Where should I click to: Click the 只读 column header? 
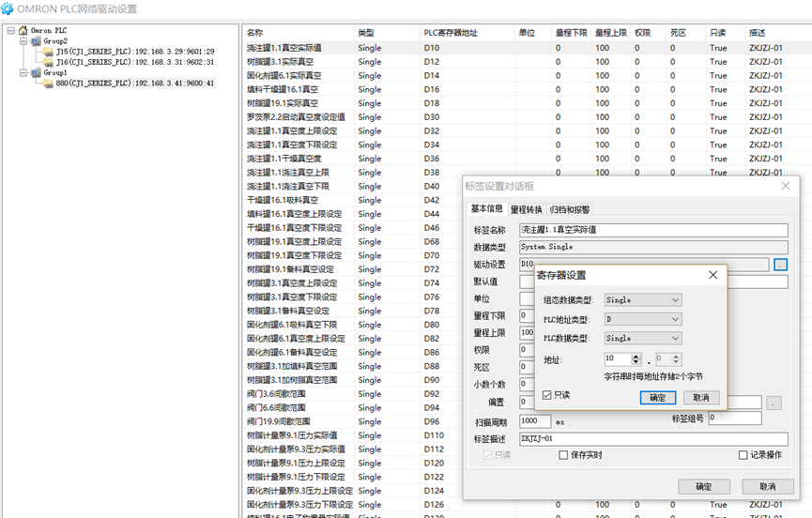click(725, 33)
